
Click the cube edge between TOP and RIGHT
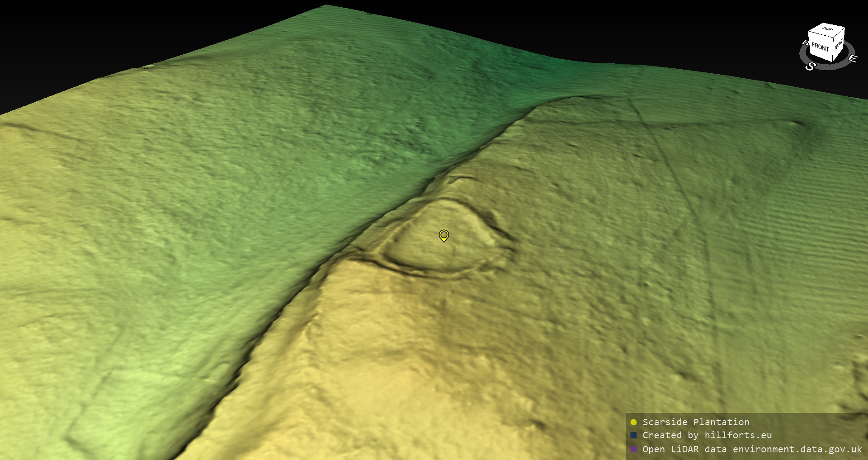tap(839, 33)
